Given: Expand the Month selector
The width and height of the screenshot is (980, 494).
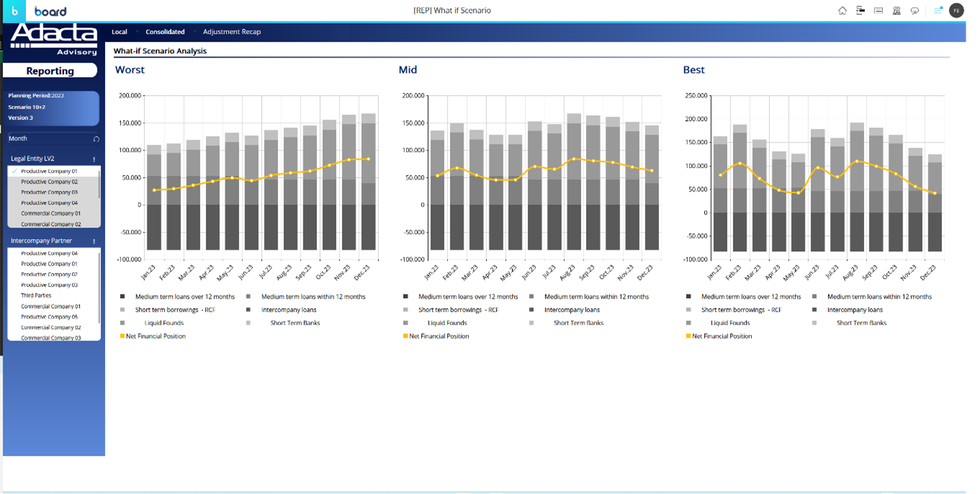Looking at the screenshot, I should (x=43, y=139).
